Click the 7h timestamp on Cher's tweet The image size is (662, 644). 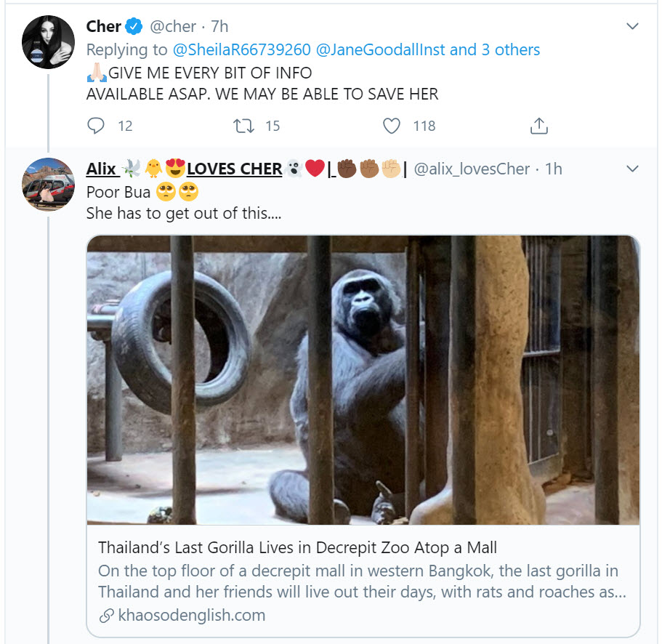(x=219, y=27)
